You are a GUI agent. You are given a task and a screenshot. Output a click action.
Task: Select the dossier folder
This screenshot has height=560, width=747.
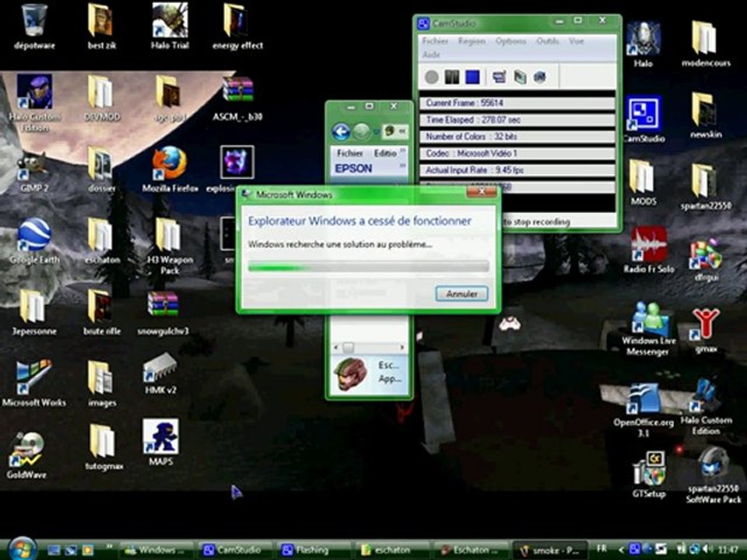click(x=101, y=169)
